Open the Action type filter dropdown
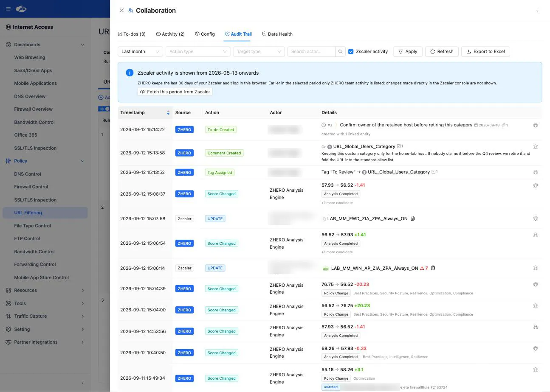 tap(198, 51)
